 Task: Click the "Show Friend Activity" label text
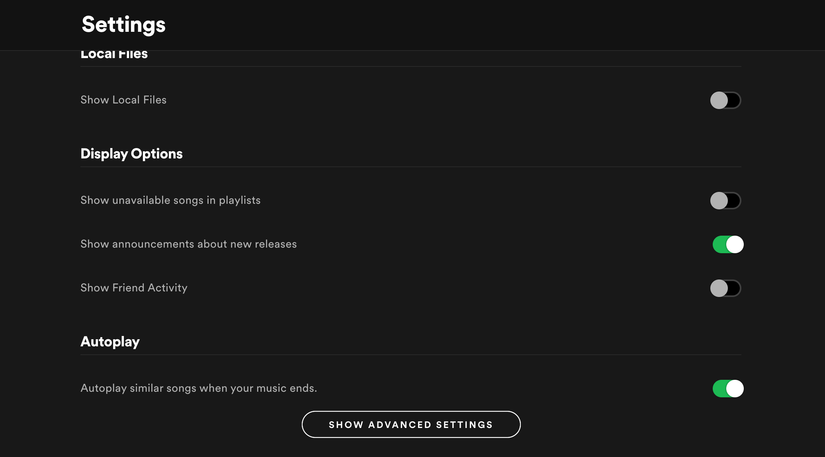pos(134,288)
